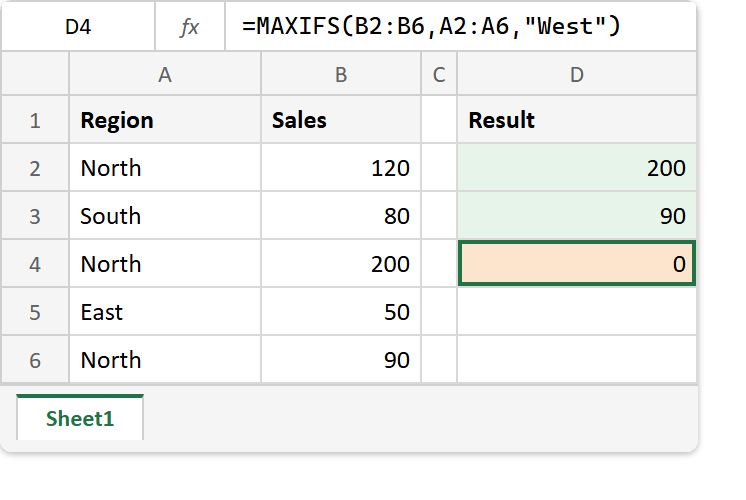Click Result cell D2 showing 200
The height and width of the screenshot is (500, 746).
click(577, 168)
